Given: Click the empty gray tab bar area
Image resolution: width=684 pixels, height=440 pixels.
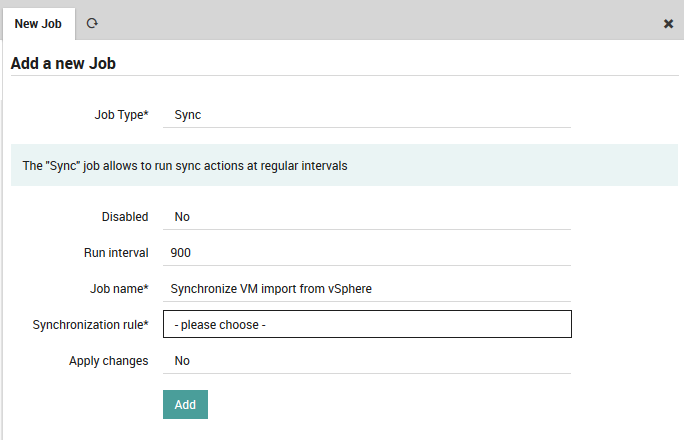Looking at the screenshot, I should (x=380, y=22).
